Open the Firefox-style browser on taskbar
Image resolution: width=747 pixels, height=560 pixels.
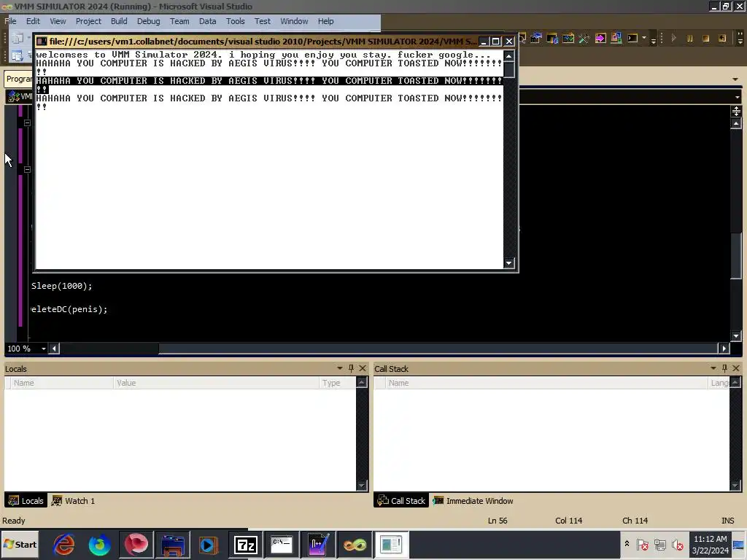[99, 544]
